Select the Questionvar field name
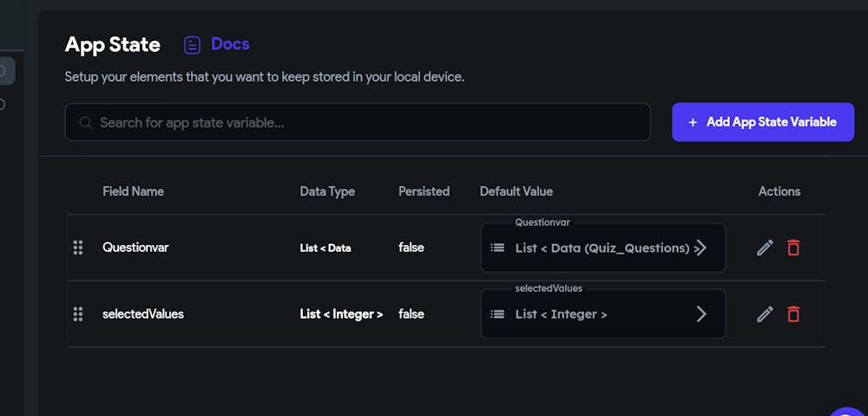868x416 pixels. [x=135, y=248]
